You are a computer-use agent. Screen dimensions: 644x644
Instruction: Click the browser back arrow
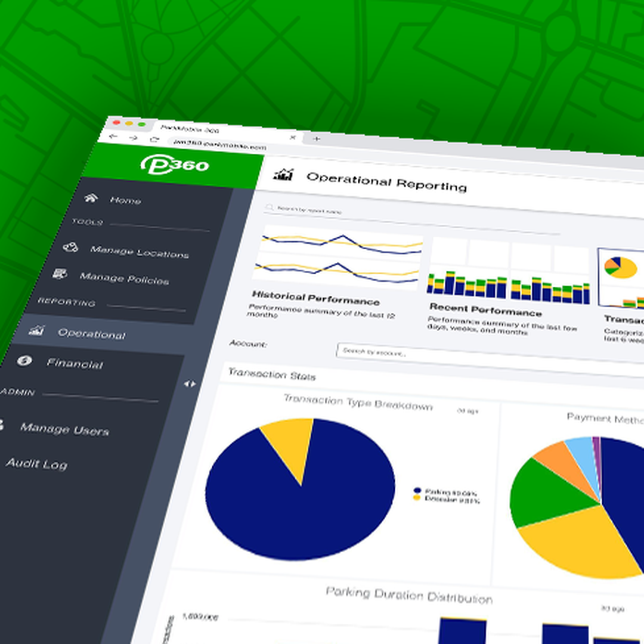pyautogui.click(x=114, y=136)
